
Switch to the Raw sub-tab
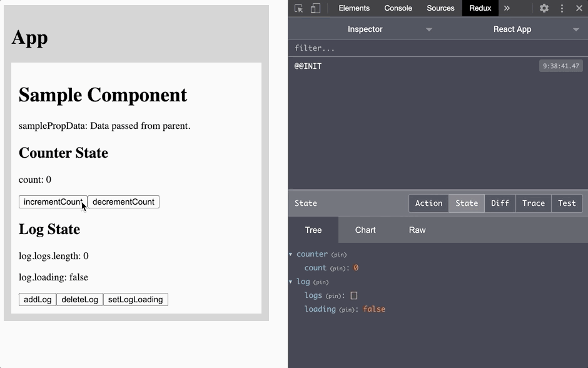[x=417, y=230]
